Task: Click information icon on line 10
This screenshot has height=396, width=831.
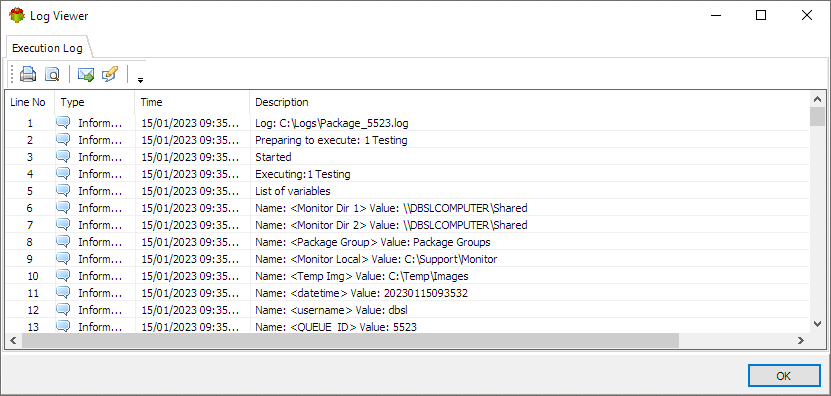Action: 63,276
